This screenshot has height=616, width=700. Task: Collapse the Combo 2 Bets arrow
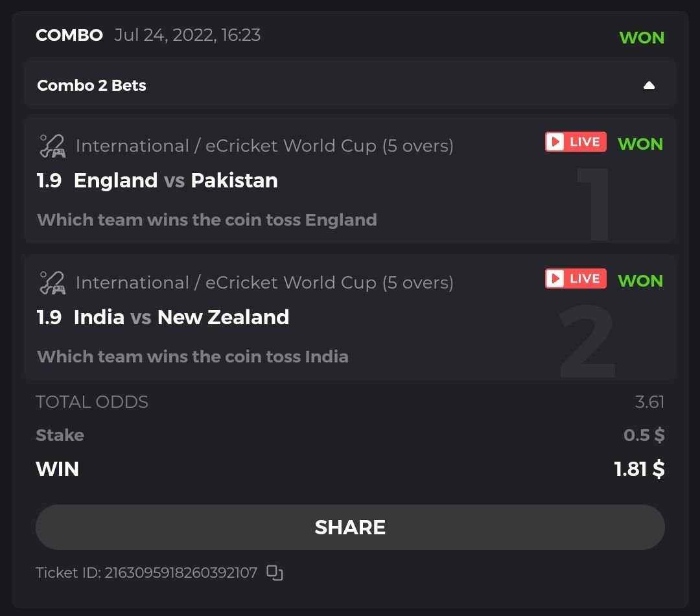tap(649, 86)
